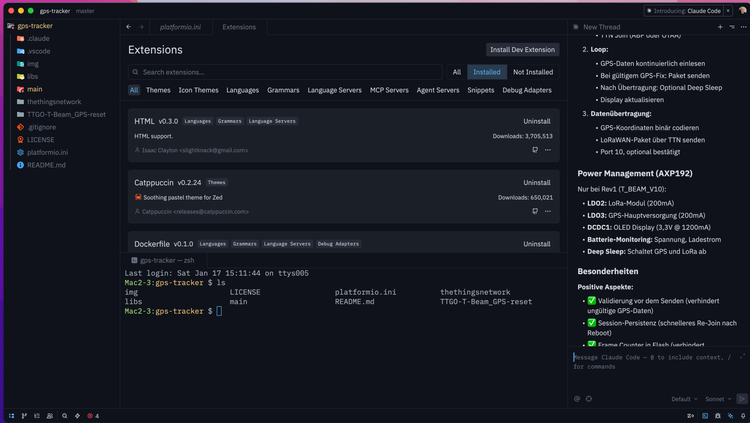Open the master branch selector in title bar

[85, 11]
